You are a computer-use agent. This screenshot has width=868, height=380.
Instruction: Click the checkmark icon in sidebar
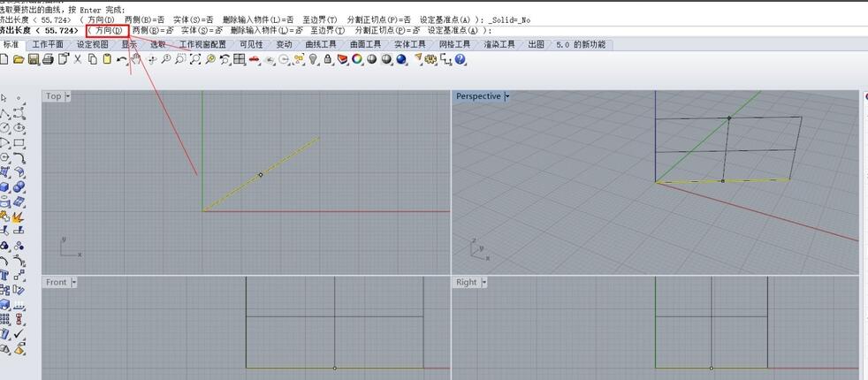19,334
